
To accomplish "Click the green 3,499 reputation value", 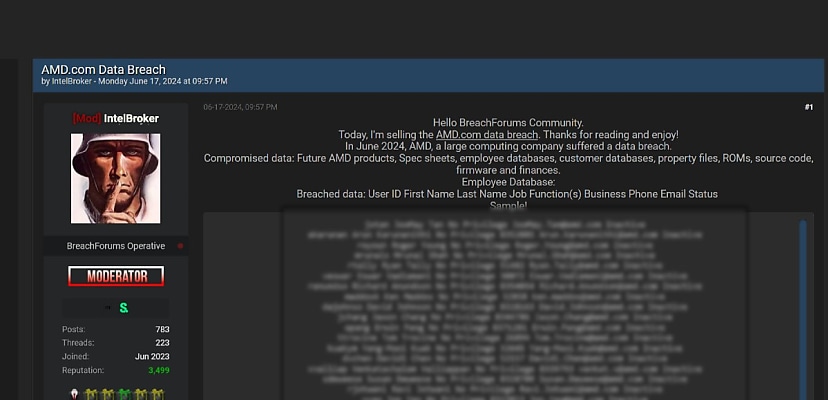I will click(x=159, y=370).
